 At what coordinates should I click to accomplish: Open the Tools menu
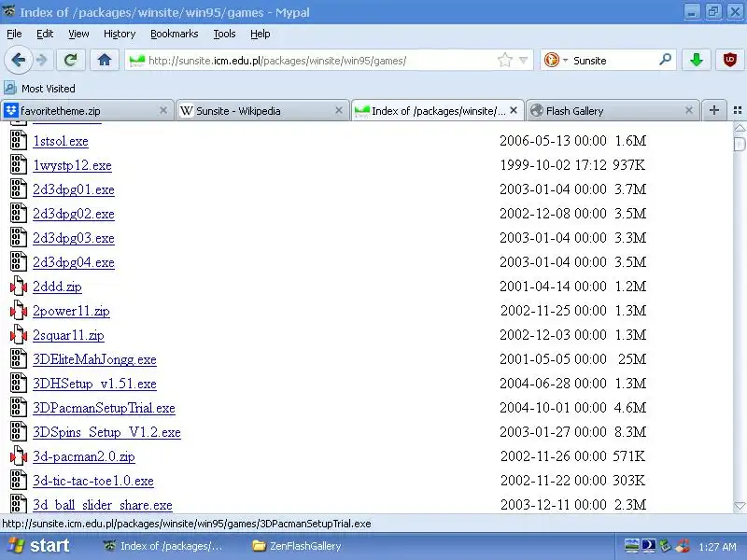coord(224,34)
